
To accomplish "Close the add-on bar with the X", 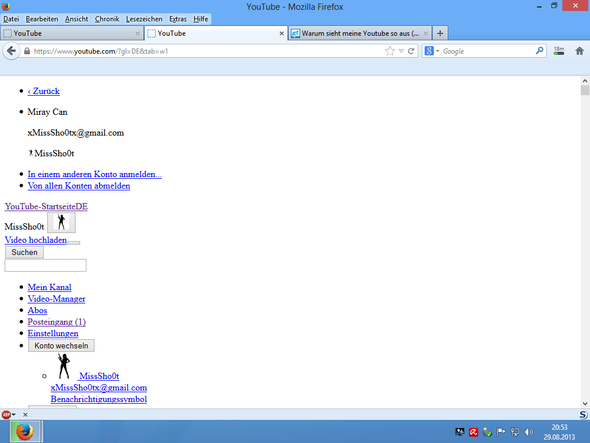I will pyautogui.click(x=25, y=414).
